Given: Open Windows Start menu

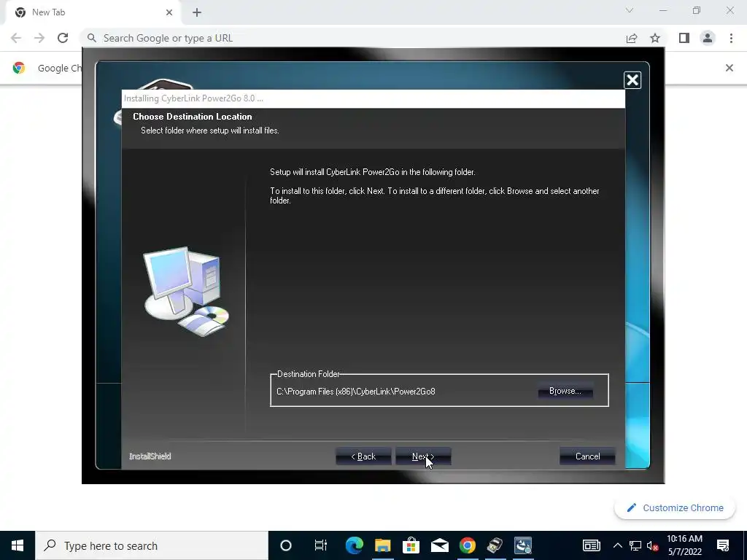Looking at the screenshot, I should 18,545.
